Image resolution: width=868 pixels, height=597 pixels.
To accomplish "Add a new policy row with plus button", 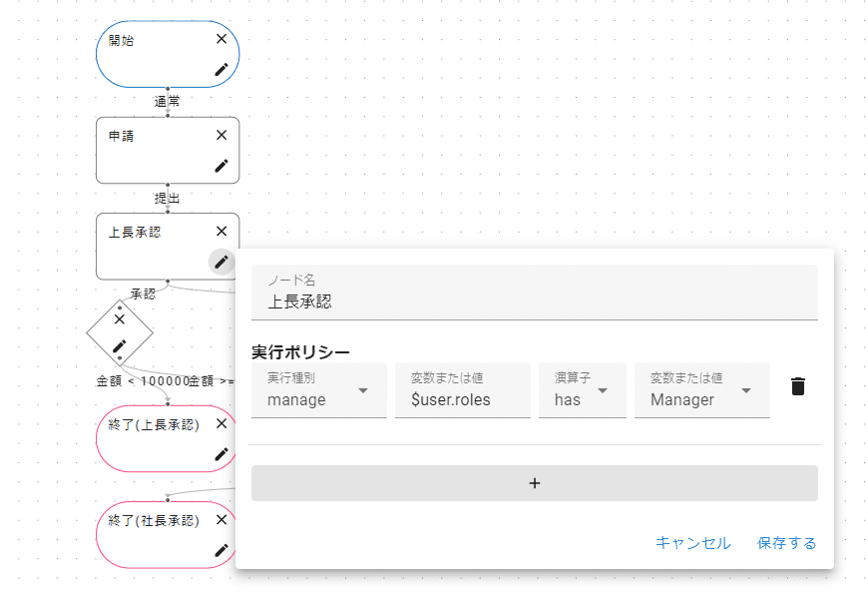I will click(534, 483).
